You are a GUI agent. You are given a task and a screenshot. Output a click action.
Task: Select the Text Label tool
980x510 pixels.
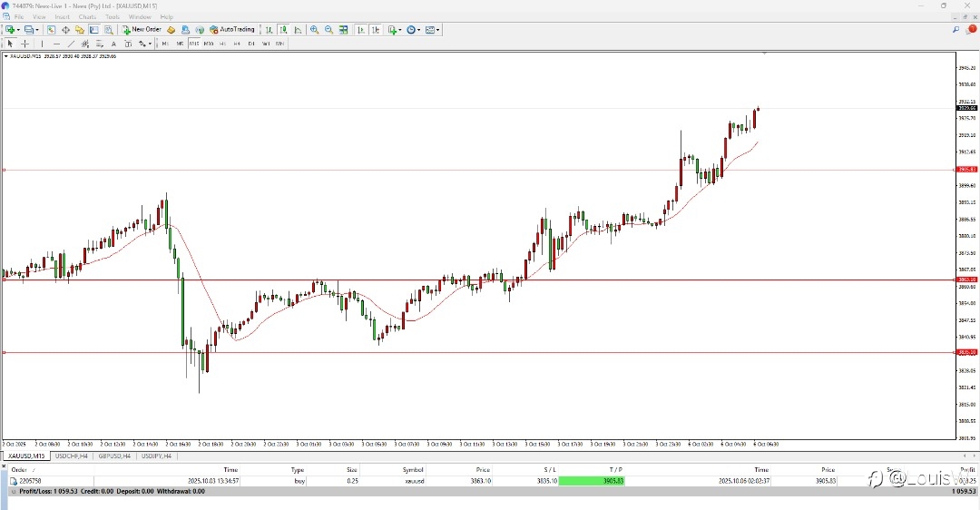click(128, 44)
